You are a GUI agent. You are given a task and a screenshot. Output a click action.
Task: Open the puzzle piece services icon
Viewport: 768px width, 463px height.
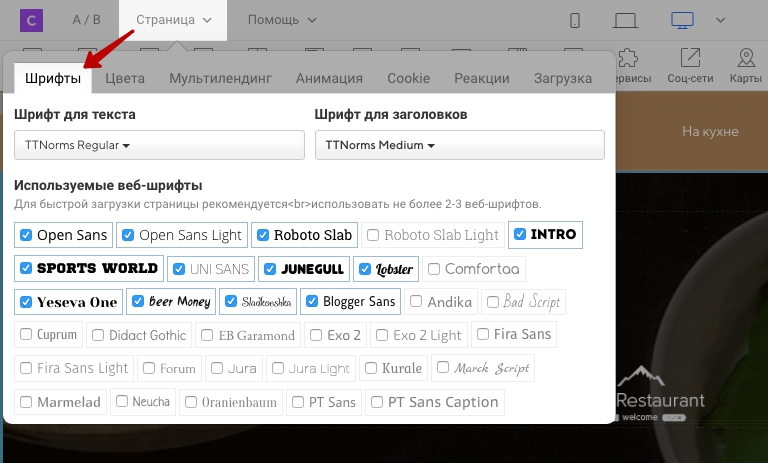point(628,58)
